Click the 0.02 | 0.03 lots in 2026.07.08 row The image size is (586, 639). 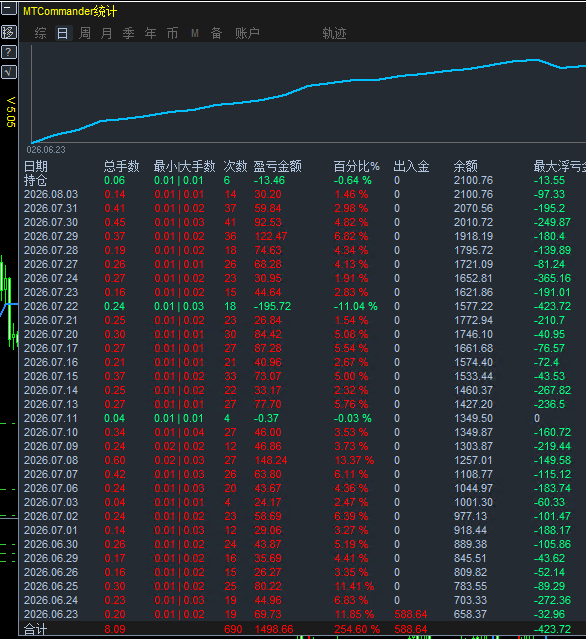pos(179,461)
